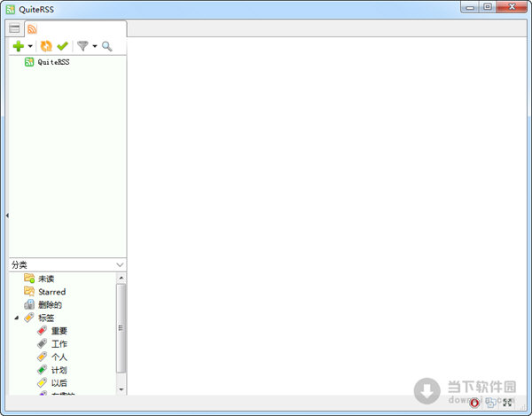Mark all as read with green checkmark
The width and height of the screenshot is (532, 416).
tap(62, 46)
